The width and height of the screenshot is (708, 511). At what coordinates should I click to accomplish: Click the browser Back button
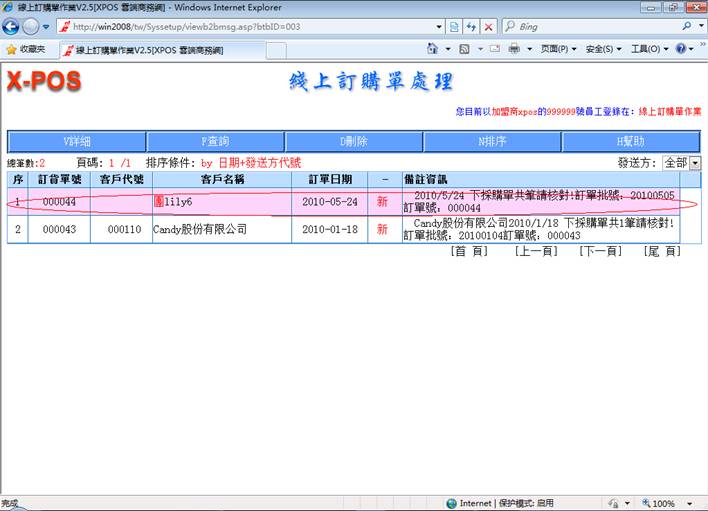(x=12, y=26)
